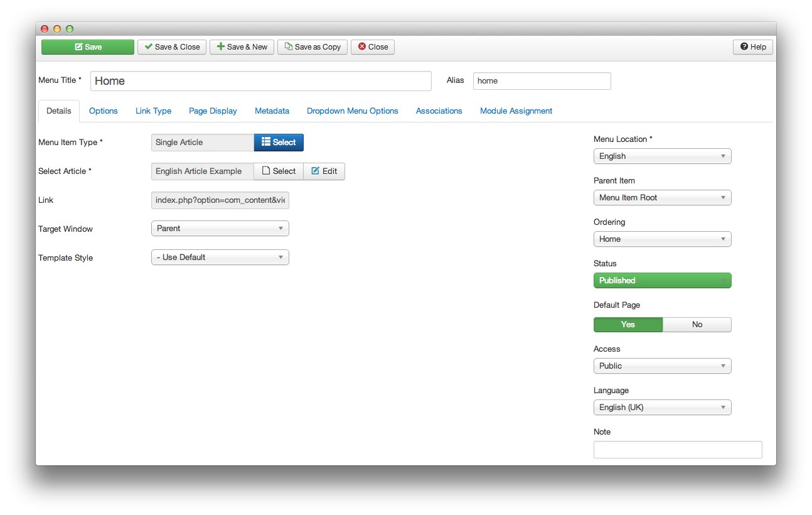Open Help from the toolbar
The image size is (812, 515).
pos(753,47)
